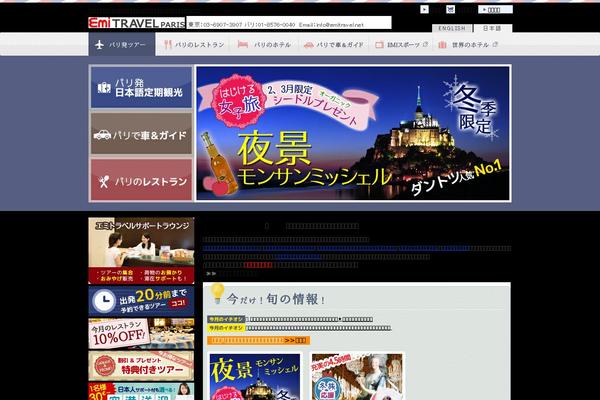The width and height of the screenshot is (600, 400).
Task: Open パリのレストラン nav item
Action: (x=194, y=45)
